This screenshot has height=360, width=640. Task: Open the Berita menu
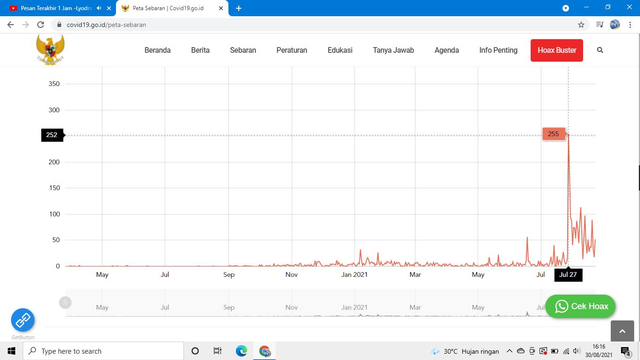coord(200,50)
